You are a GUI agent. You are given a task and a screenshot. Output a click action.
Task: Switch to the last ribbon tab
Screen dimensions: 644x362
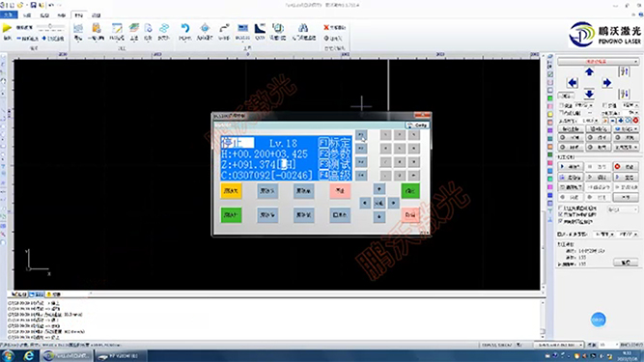coord(97,15)
